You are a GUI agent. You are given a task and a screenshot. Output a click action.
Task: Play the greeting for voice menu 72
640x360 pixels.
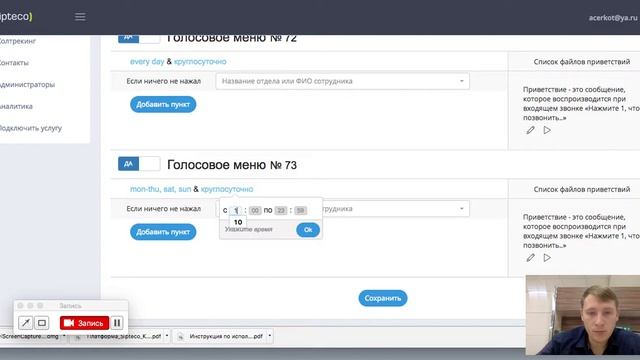click(547, 130)
